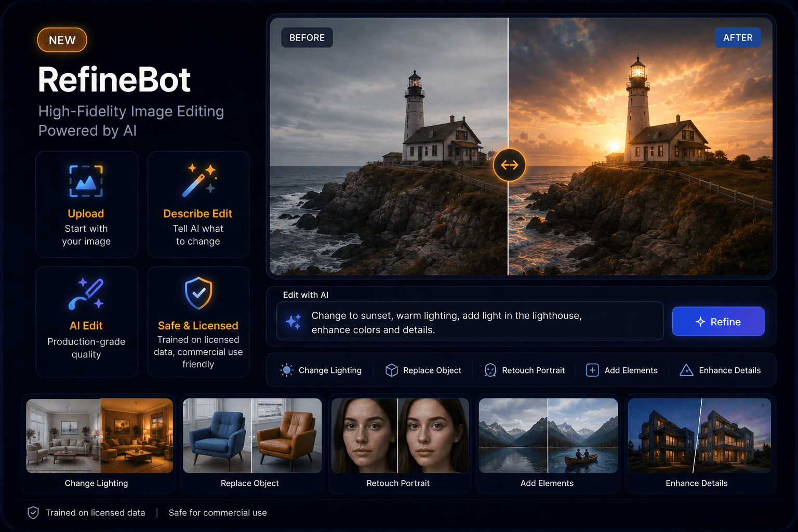Click the triangle icon beside Enhance Details
The height and width of the screenshot is (532, 798).
click(x=686, y=370)
